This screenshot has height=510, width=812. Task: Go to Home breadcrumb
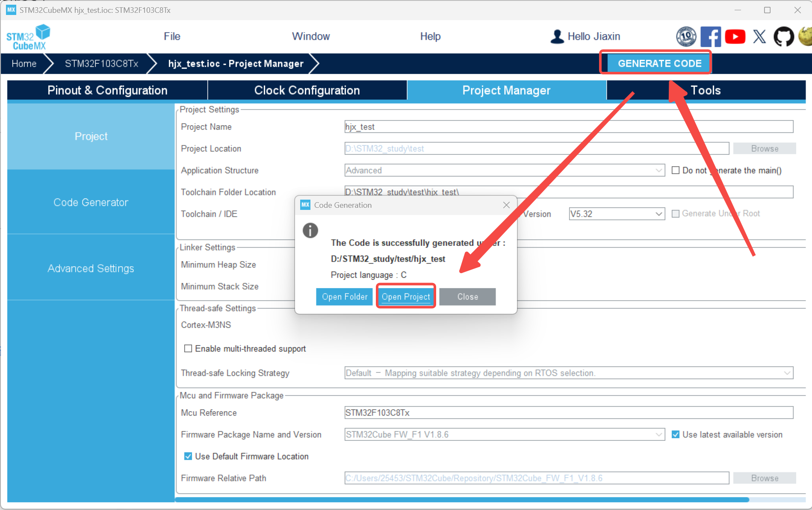(x=24, y=64)
